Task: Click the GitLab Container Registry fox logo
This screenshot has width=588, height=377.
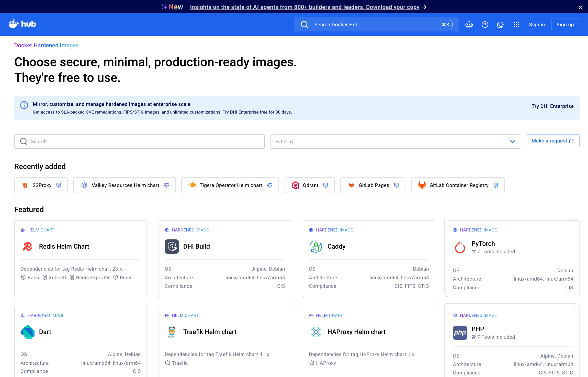Action: (422, 185)
